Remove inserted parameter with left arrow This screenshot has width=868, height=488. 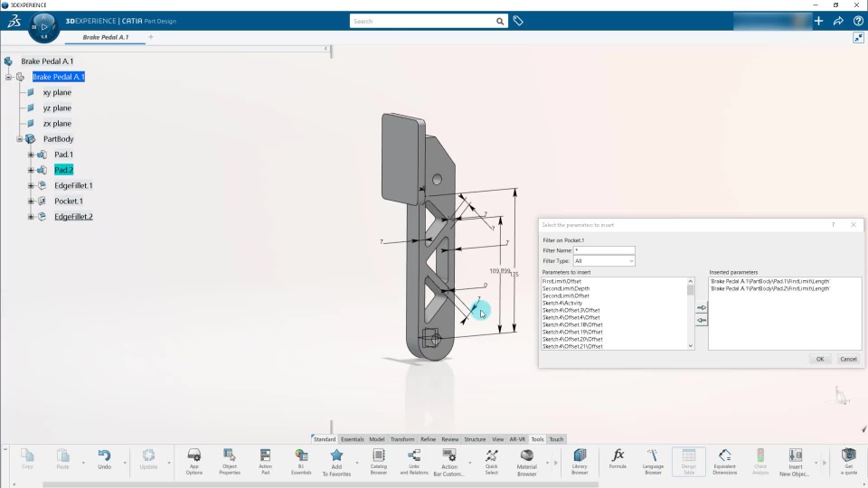click(x=702, y=320)
